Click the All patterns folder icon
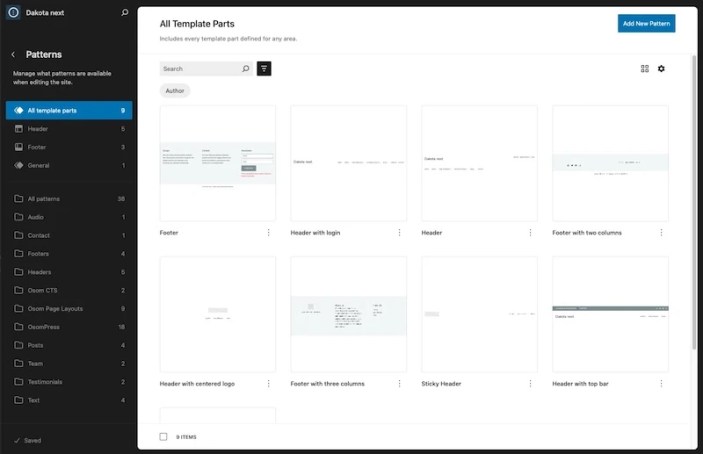 [18, 199]
